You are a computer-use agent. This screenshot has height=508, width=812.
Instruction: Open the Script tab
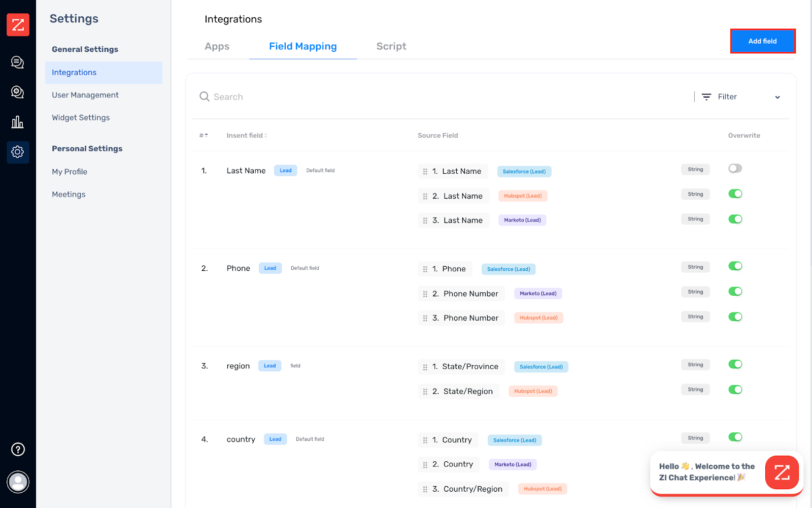(391, 46)
